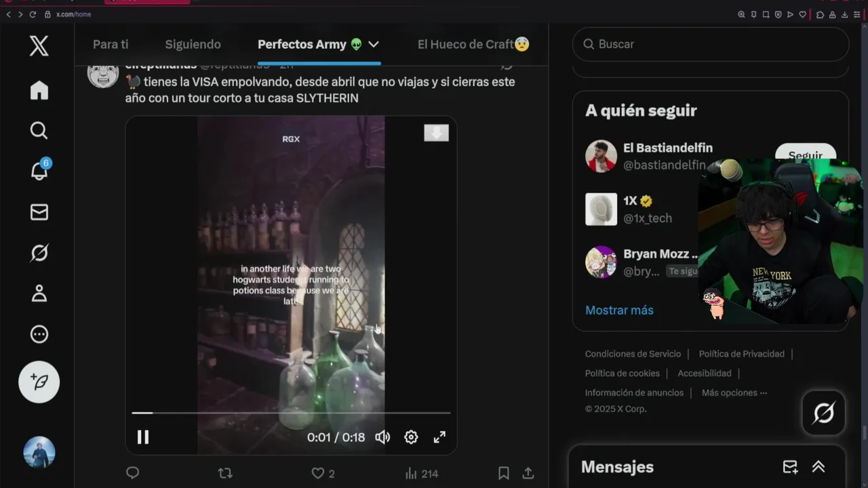Expand video to fullscreen
Screen dimensions: 868x488
click(439, 437)
